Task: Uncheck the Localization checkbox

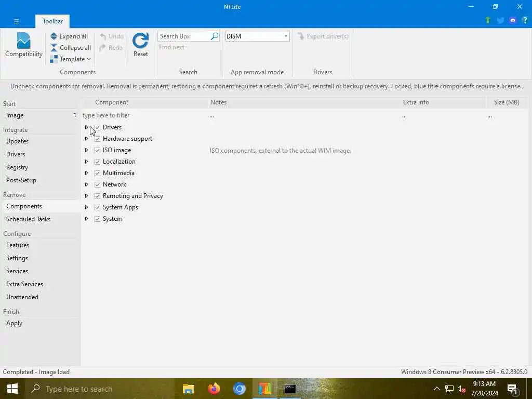Action: 97,162
